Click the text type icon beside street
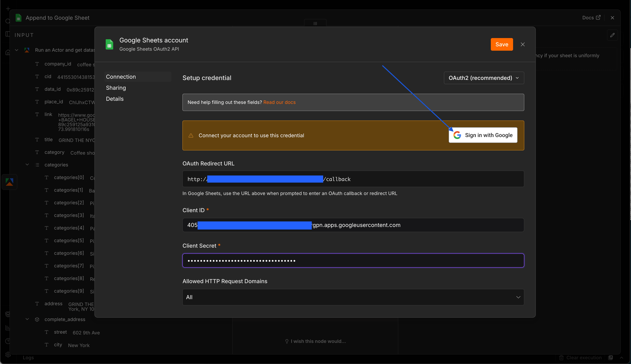The width and height of the screenshot is (631, 364). [47, 332]
